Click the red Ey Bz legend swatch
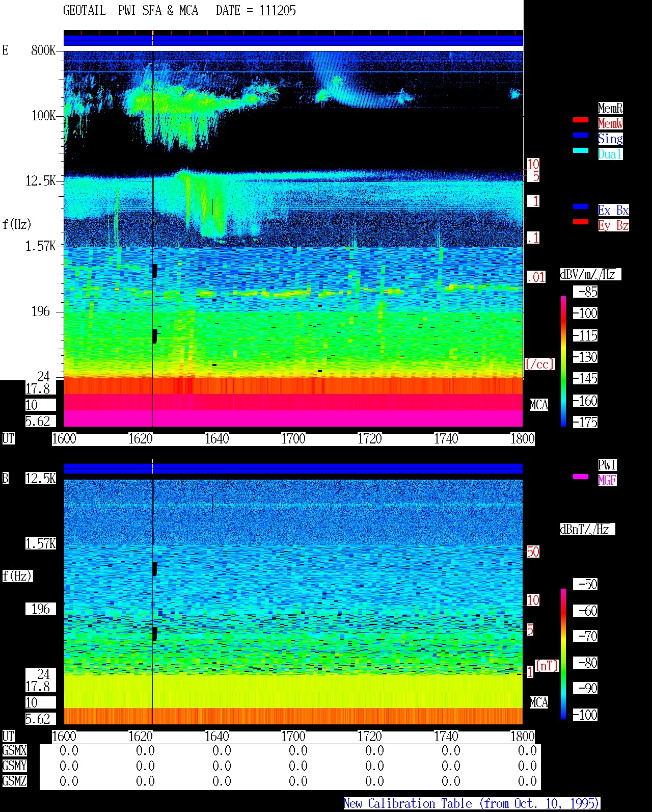Image resolution: width=652 pixels, height=812 pixels. click(x=581, y=222)
